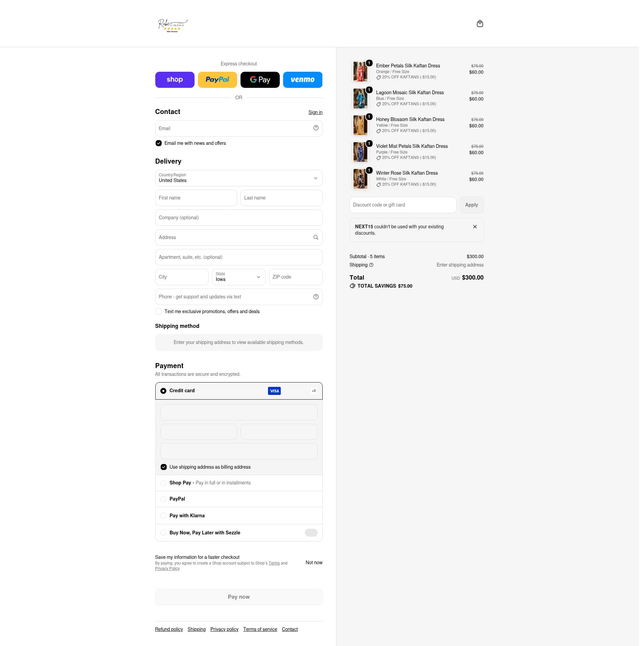
Task: Click the phone field help icon
Action: (x=316, y=297)
